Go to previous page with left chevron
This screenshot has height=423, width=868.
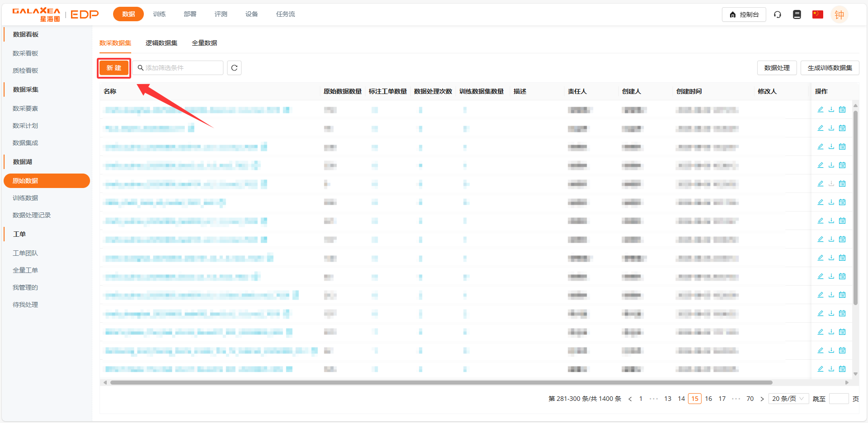pos(630,399)
